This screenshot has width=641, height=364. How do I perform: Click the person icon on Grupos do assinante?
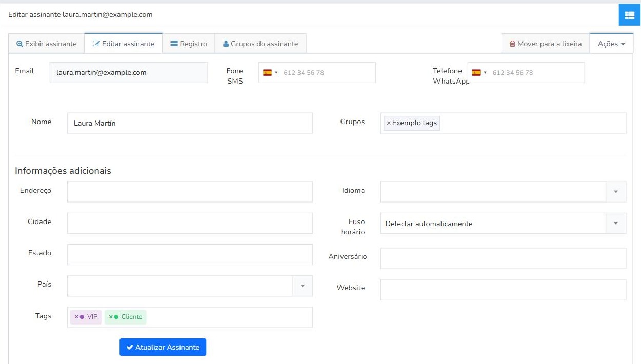tap(226, 44)
